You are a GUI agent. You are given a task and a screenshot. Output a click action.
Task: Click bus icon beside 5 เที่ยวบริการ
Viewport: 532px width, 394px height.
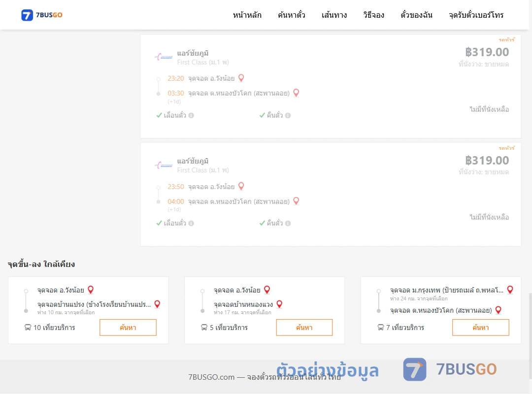(x=204, y=328)
